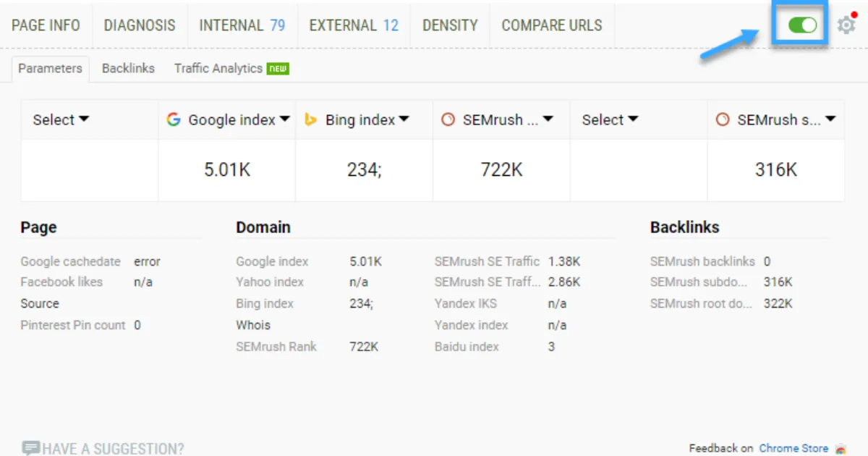Viewport: 868px width, 456px height.
Task: Click the n/a value beside Yahoo index
Action: click(x=359, y=282)
